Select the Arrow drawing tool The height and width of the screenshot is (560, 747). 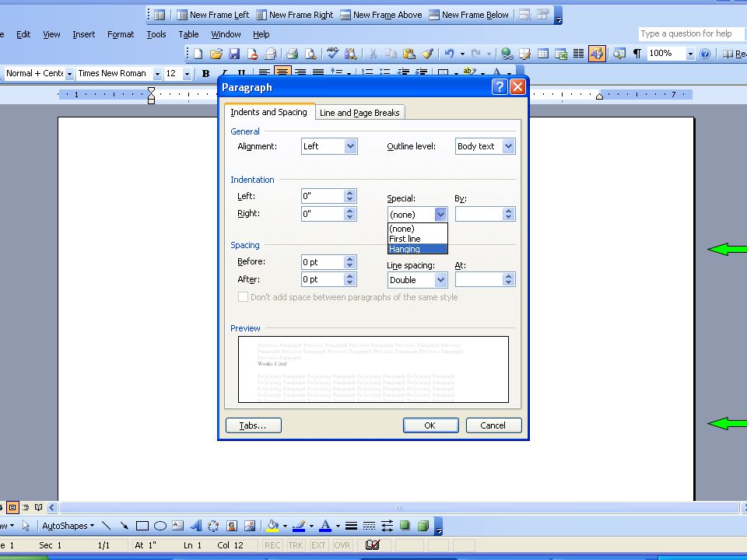tap(124, 526)
